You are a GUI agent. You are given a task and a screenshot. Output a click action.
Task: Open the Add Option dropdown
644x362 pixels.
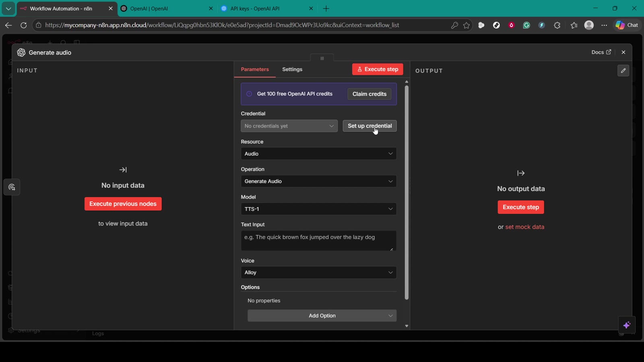(x=322, y=316)
